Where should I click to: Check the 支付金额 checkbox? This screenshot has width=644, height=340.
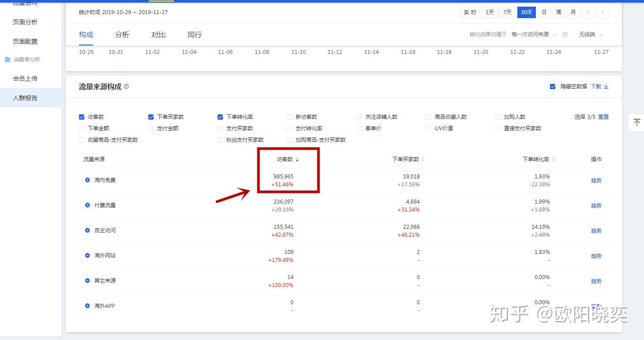151,128
